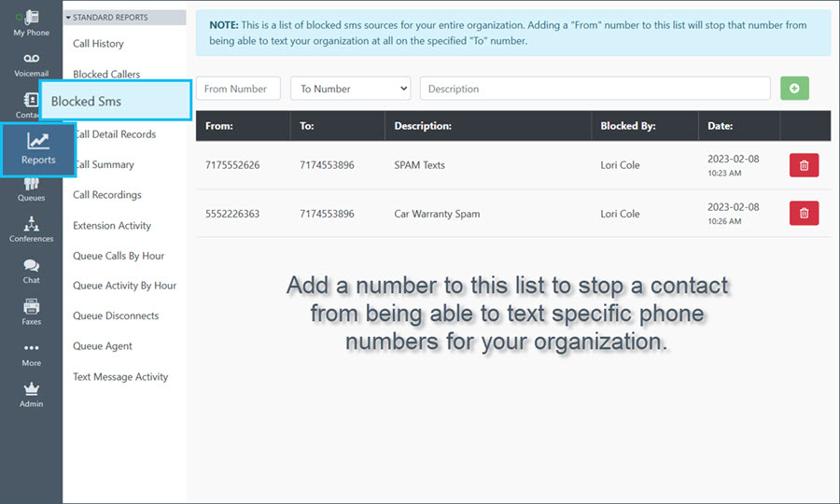Collapse the Standard Reports section
This screenshot has width=840, height=504.
point(68,17)
